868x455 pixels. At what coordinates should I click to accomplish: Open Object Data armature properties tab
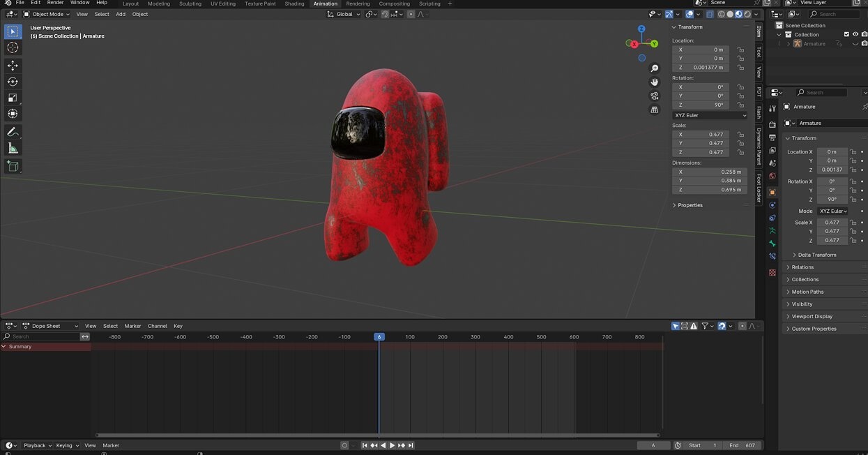(x=772, y=230)
